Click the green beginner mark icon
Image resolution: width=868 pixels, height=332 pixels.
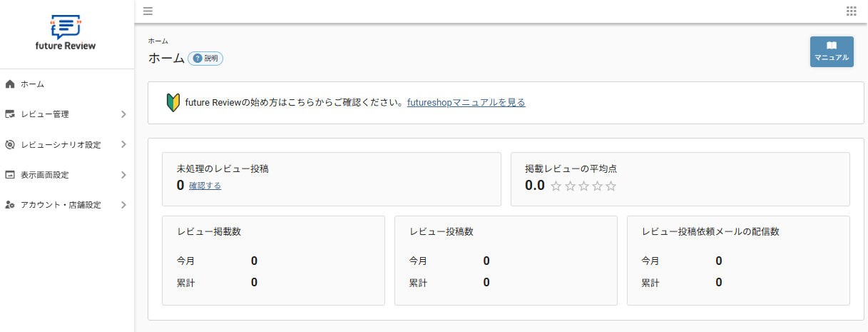172,102
